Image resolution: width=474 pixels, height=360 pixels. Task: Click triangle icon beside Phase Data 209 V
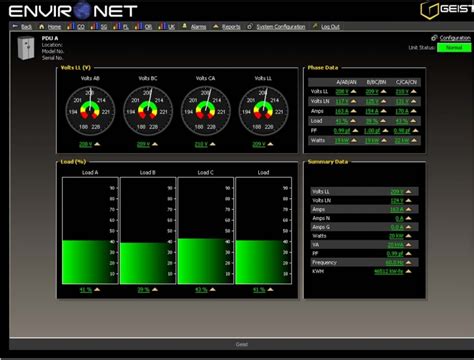click(x=384, y=91)
